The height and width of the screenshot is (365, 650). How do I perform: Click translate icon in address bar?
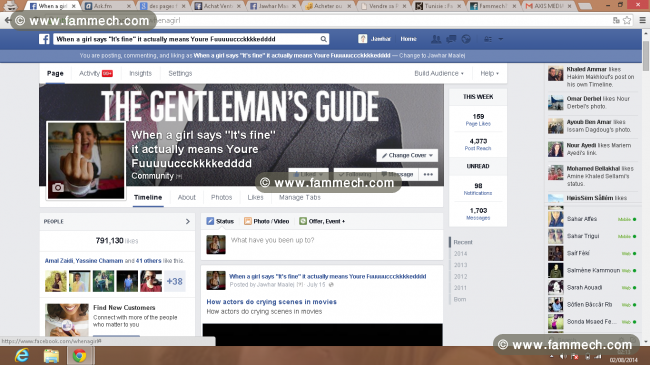[616, 20]
